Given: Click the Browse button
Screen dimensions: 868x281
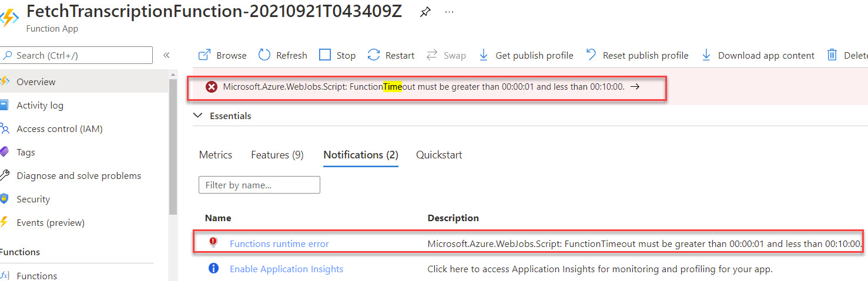Looking at the screenshot, I should 223,55.
